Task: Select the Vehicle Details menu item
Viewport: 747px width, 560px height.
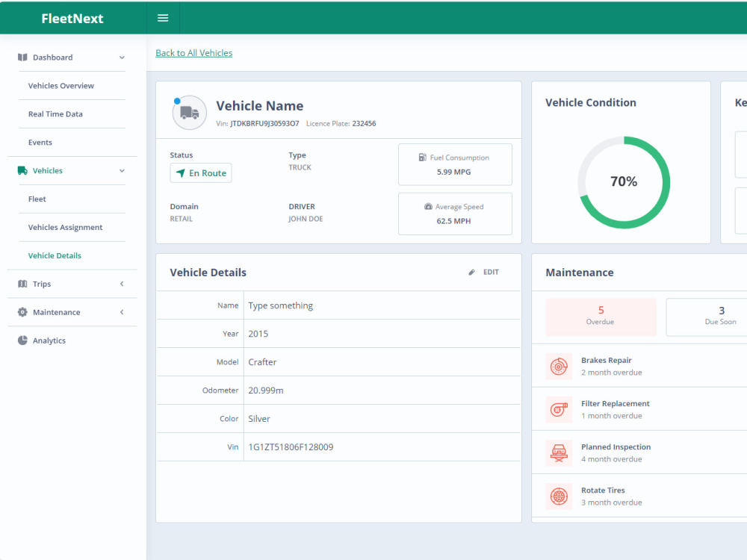Action: pos(55,255)
